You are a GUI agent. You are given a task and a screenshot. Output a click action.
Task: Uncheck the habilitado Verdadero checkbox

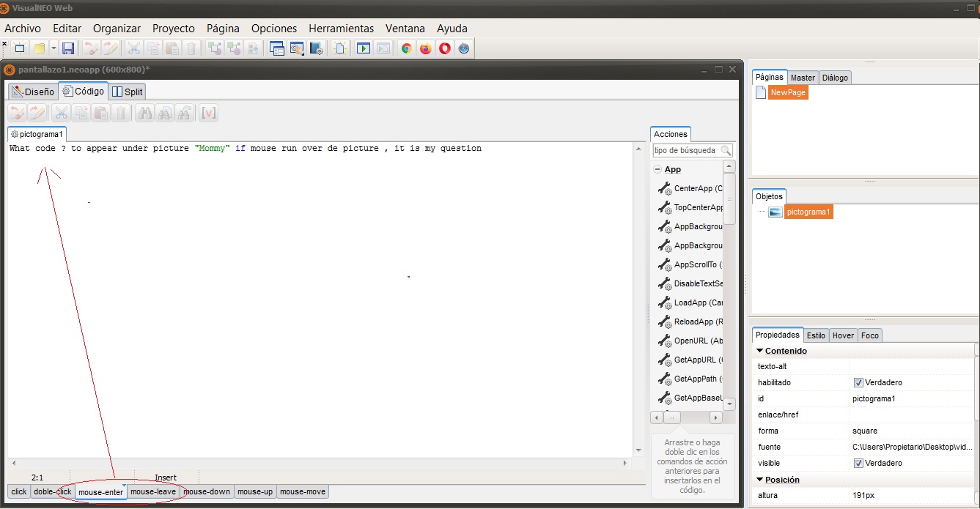coord(858,382)
